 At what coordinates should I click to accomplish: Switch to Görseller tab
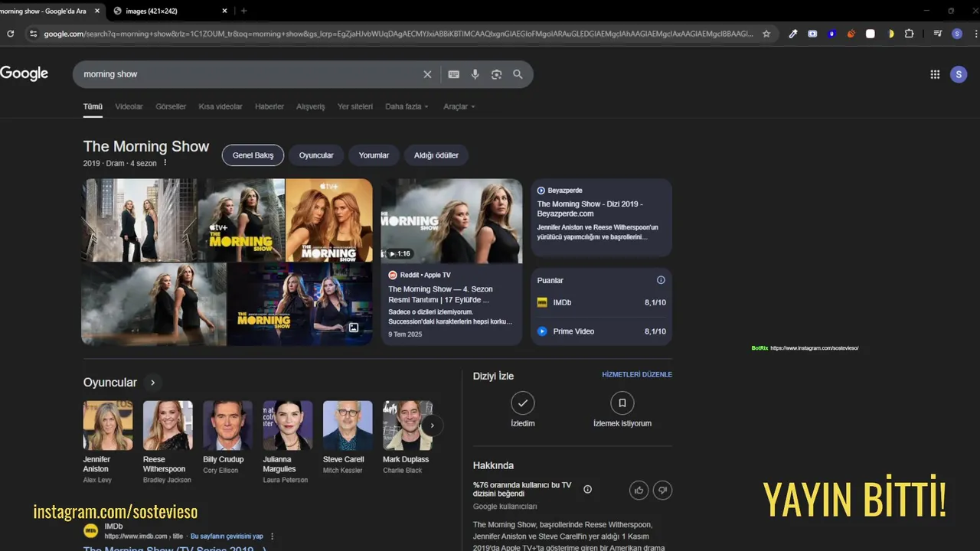point(171,106)
